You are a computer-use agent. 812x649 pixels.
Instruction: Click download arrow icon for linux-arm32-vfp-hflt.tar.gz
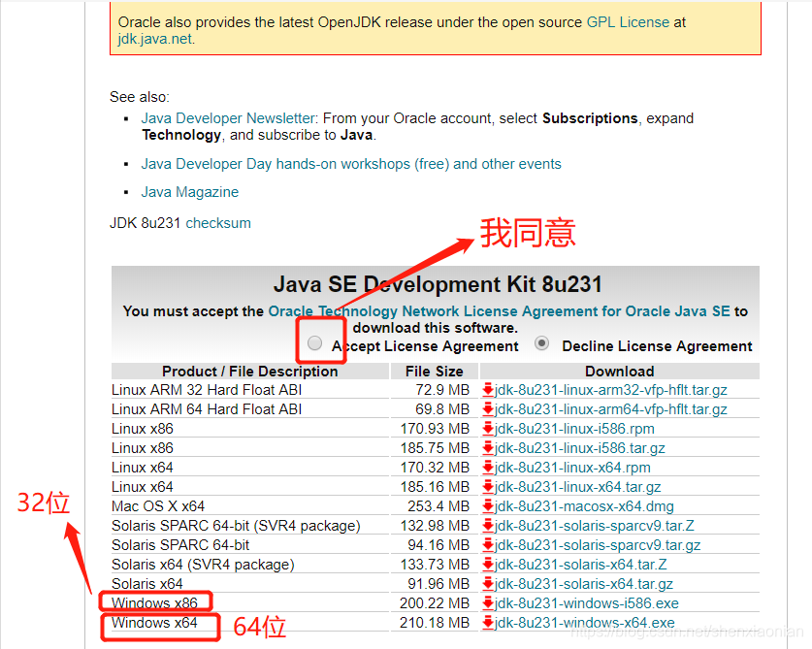[x=487, y=390]
